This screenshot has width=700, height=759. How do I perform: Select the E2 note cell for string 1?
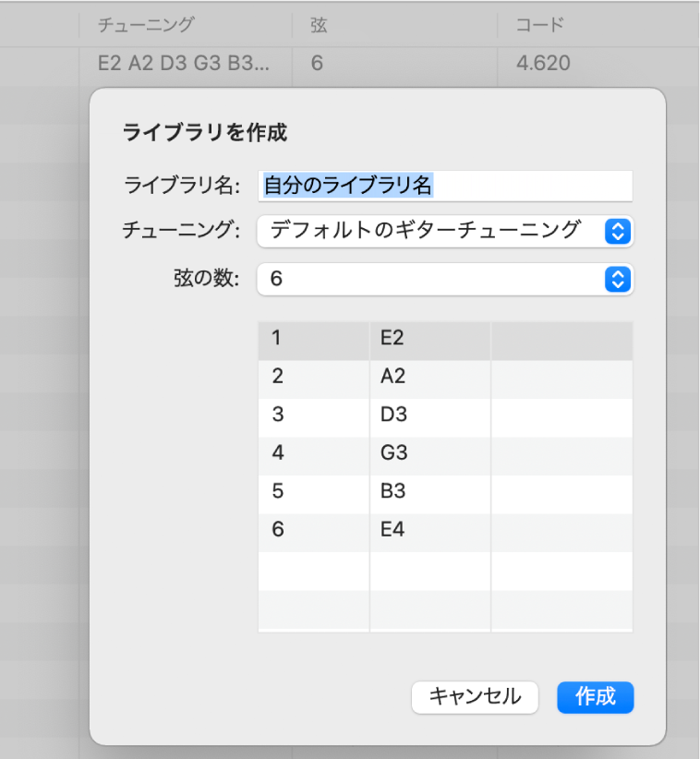(x=429, y=341)
